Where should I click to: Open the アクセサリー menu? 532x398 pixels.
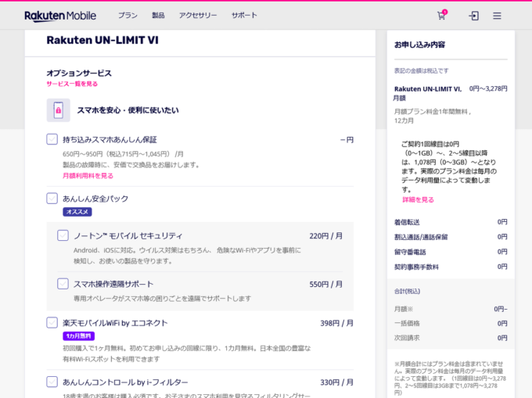198,16
